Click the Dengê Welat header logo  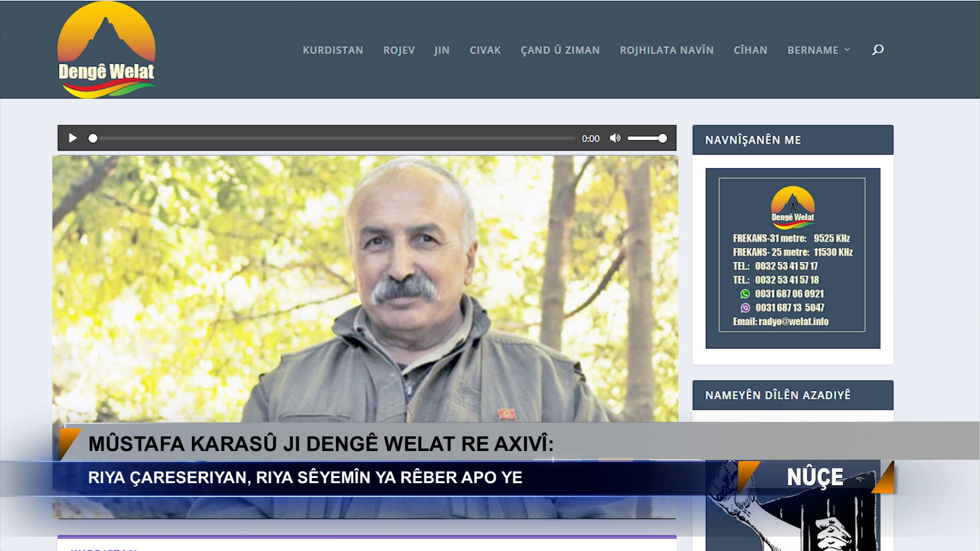(x=106, y=50)
